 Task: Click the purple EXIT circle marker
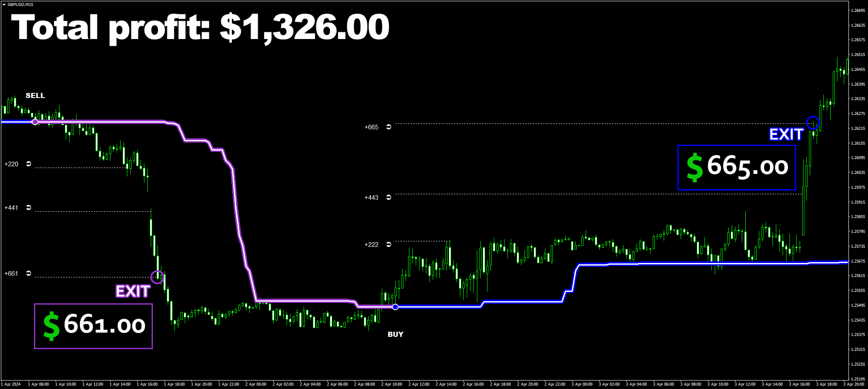click(157, 277)
